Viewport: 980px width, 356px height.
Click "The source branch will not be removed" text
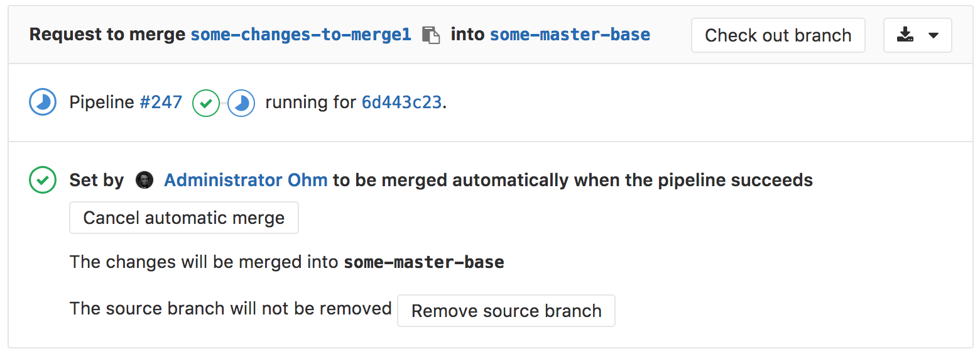click(x=231, y=309)
